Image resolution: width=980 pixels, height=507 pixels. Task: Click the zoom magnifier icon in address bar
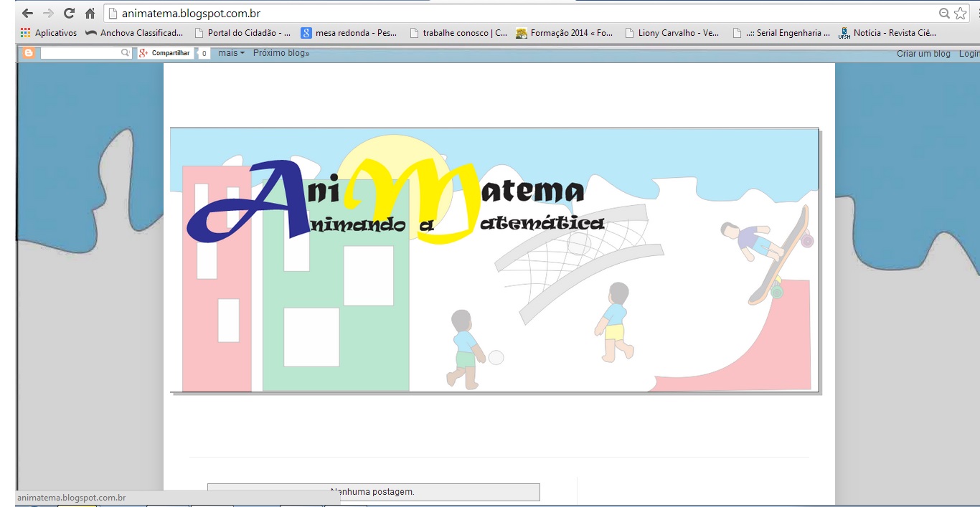pyautogui.click(x=945, y=14)
